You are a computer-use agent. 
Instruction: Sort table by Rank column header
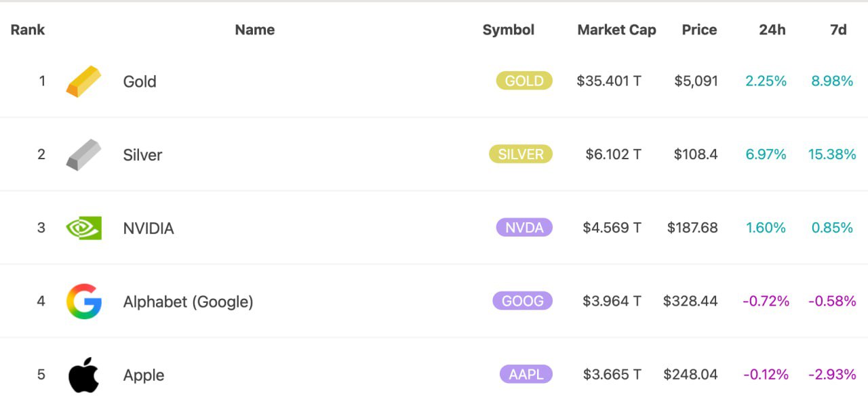[28, 30]
